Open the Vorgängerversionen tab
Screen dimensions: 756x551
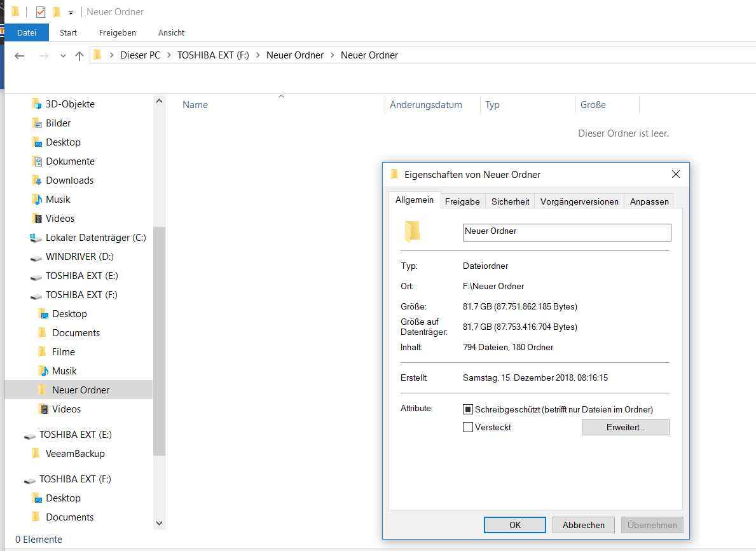pyautogui.click(x=579, y=201)
